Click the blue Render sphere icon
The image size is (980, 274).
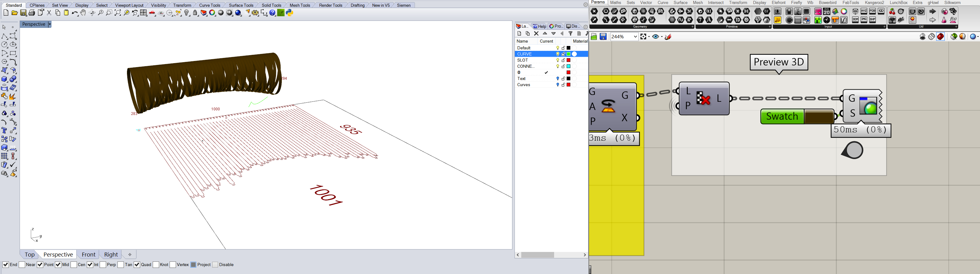(x=238, y=13)
